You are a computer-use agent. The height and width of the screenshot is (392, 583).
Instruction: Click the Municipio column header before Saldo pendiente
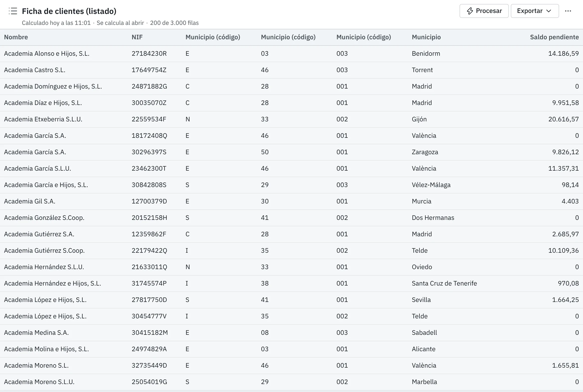point(426,37)
